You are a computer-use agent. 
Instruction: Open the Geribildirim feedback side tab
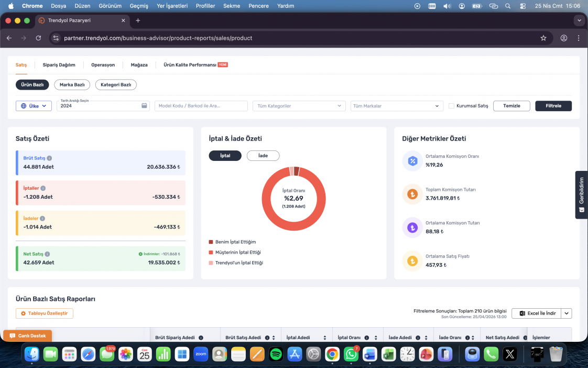(x=582, y=194)
